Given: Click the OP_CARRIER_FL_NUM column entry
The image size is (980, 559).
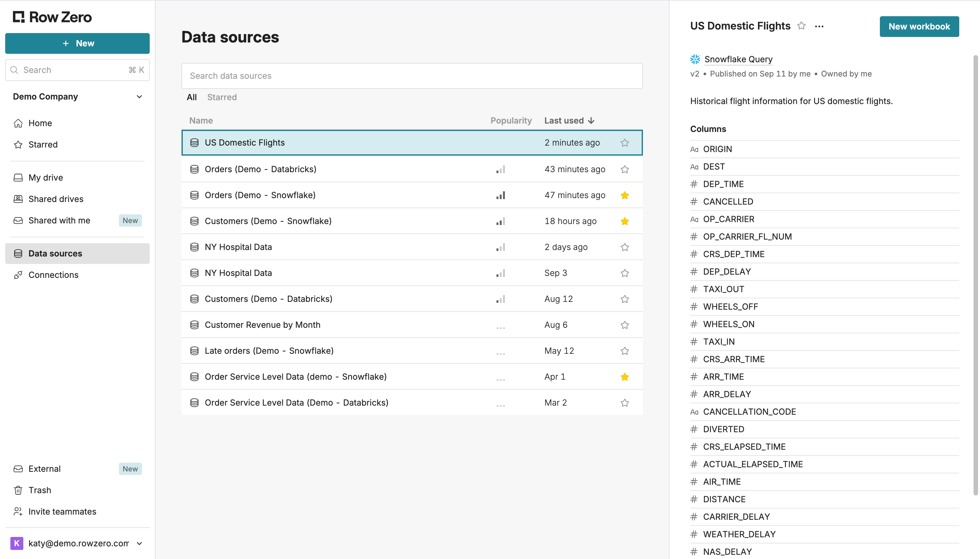Looking at the screenshot, I should 824,236.
